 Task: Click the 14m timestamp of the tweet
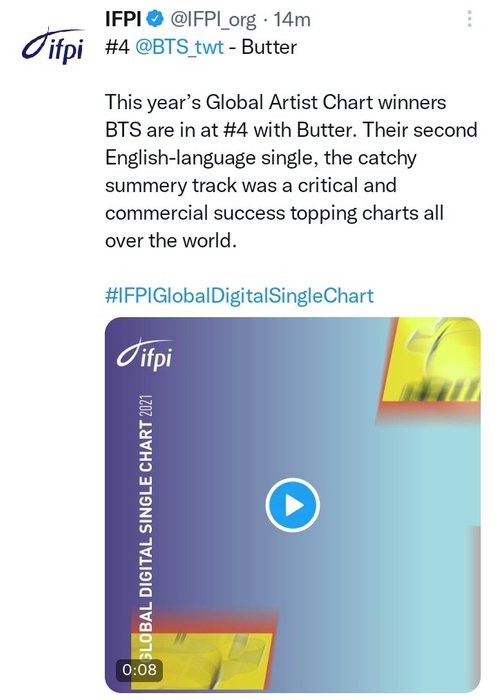tap(292, 20)
